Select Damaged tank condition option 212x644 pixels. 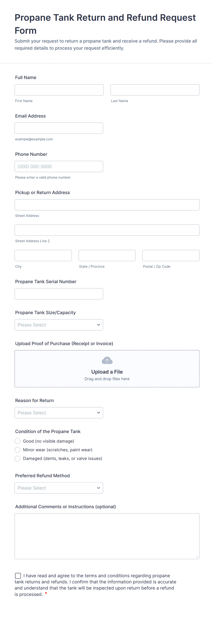tap(18, 459)
